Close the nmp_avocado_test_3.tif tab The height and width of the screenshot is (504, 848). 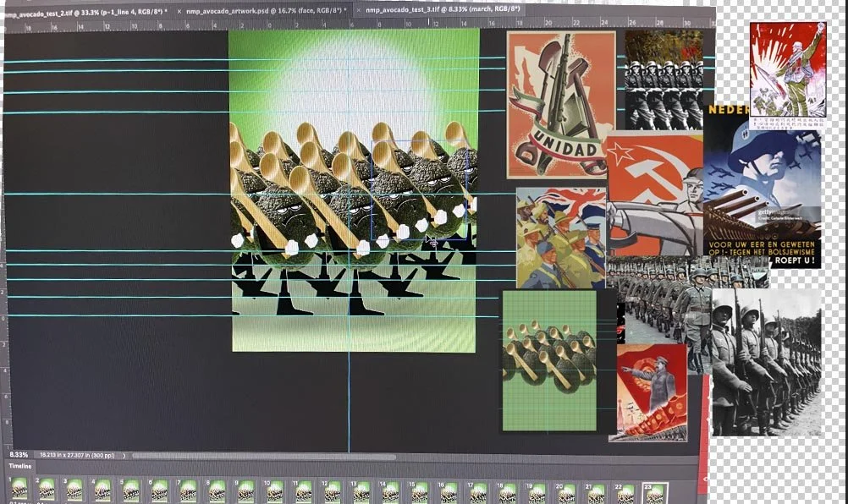point(359,9)
